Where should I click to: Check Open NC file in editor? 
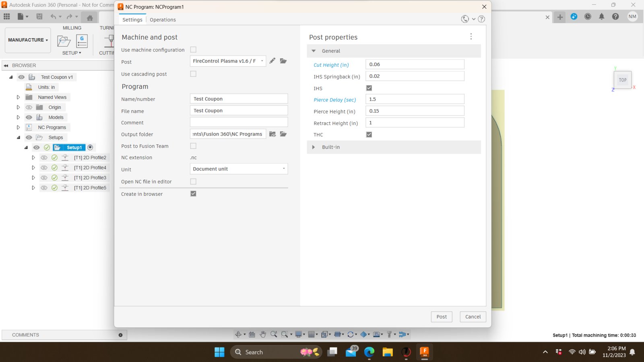193,181
